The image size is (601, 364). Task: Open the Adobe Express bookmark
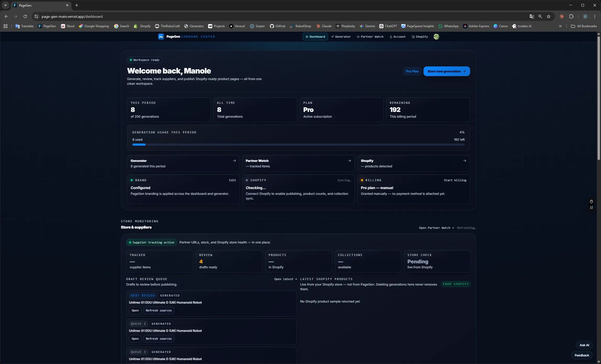point(476,26)
